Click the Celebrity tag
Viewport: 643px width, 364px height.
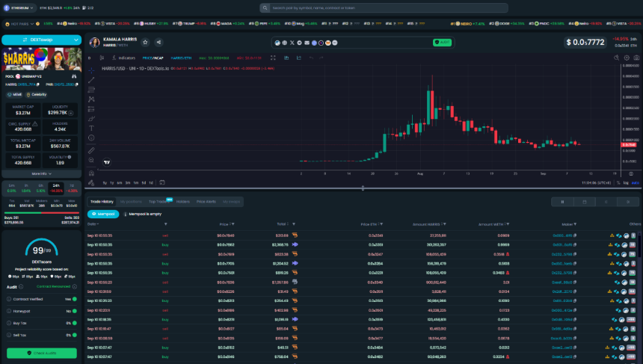coord(37,95)
